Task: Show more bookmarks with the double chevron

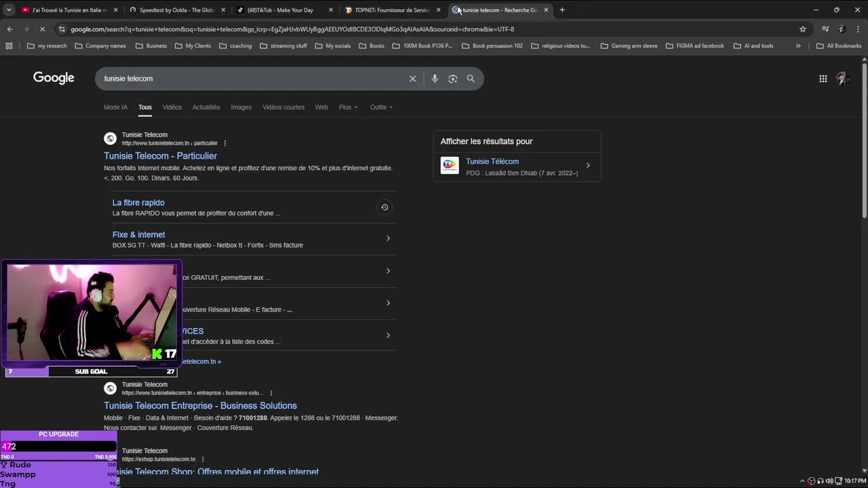Action: [798, 46]
